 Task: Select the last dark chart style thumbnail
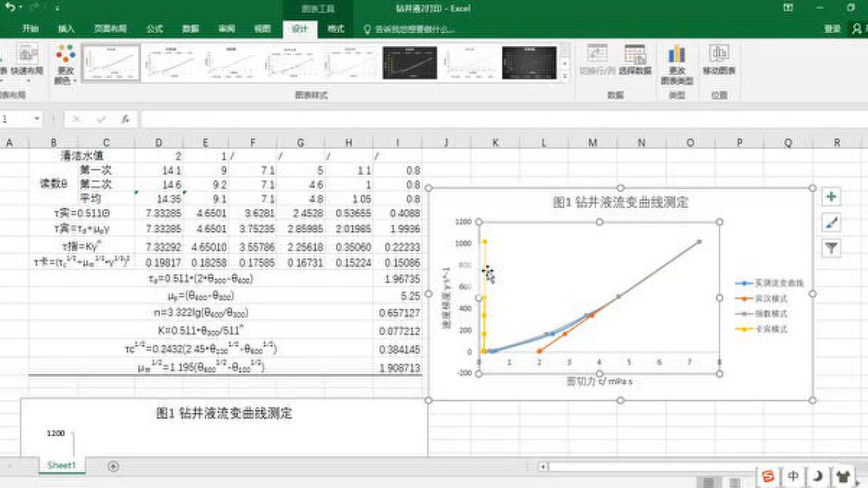coord(529,63)
